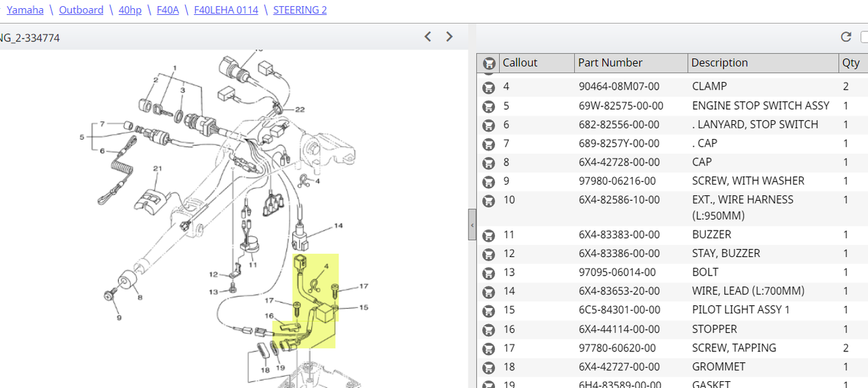
Task: Add BUZZER part to cart
Action: (x=488, y=235)
